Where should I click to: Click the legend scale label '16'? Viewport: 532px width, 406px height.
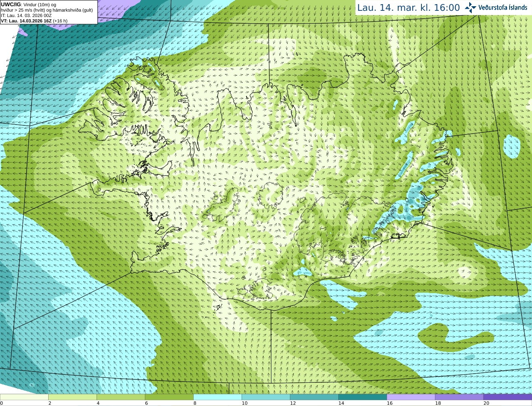389,403
